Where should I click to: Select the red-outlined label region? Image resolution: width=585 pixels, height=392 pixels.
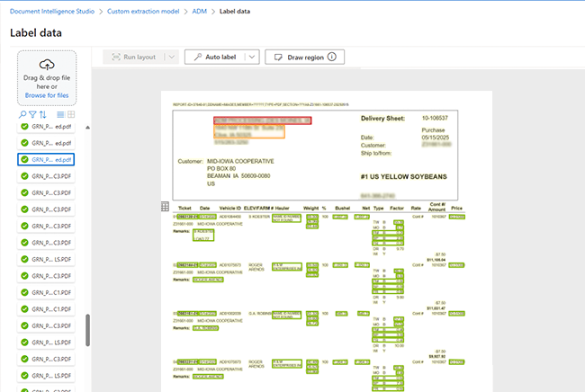pos(263,120)
